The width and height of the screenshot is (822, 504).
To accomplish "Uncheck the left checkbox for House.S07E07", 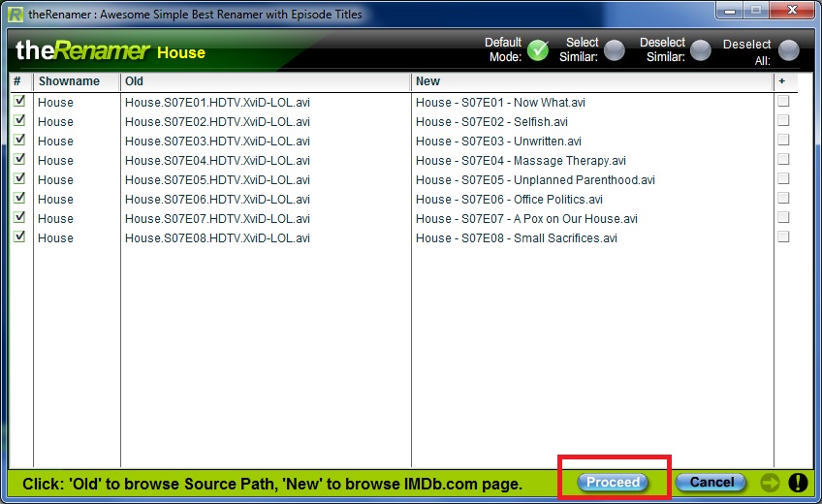I will coord(19,217).
